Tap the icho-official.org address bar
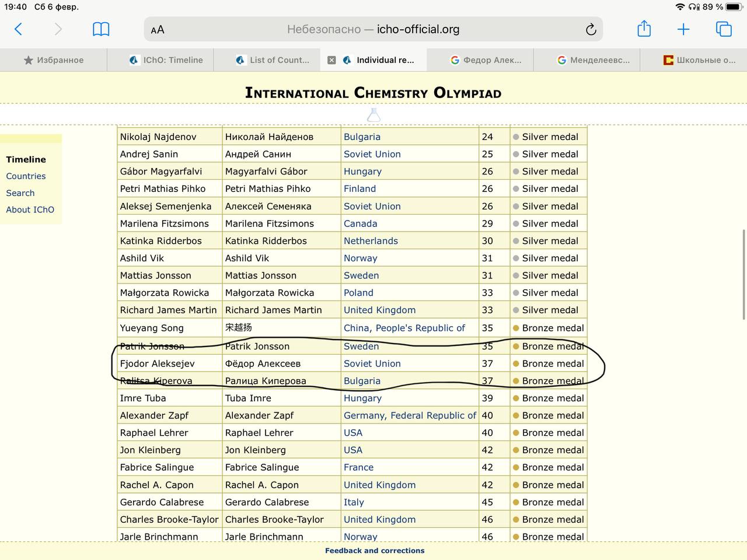The width and height of the screenshot is (747, 560). 373,29
